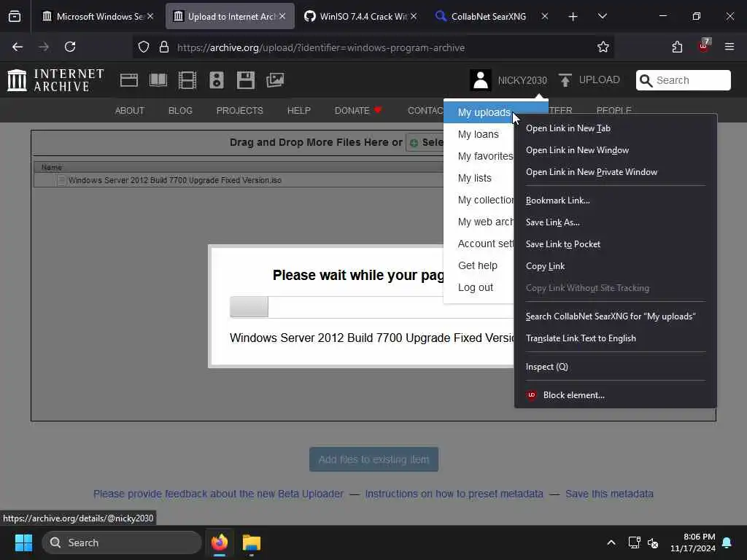Select My loans in user menu
The height and width of the screenshot is (560, 747).
point(479,134)
